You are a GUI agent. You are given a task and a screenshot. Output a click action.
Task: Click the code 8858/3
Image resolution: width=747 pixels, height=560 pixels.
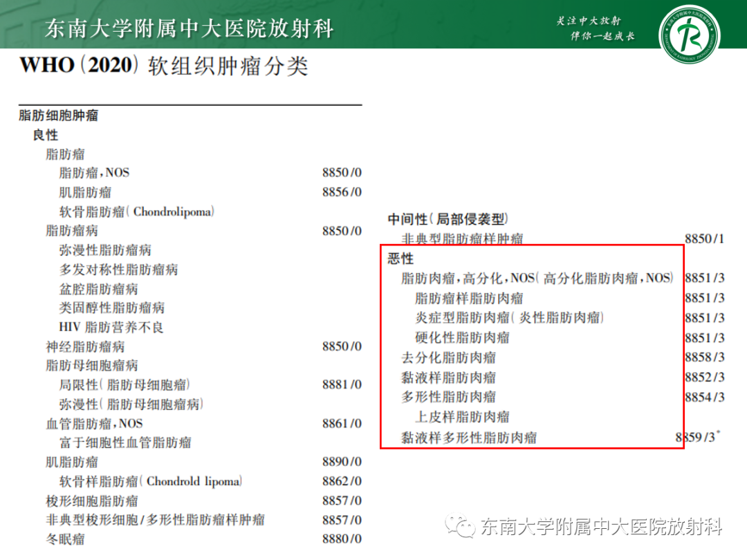(x=705, y=357)
